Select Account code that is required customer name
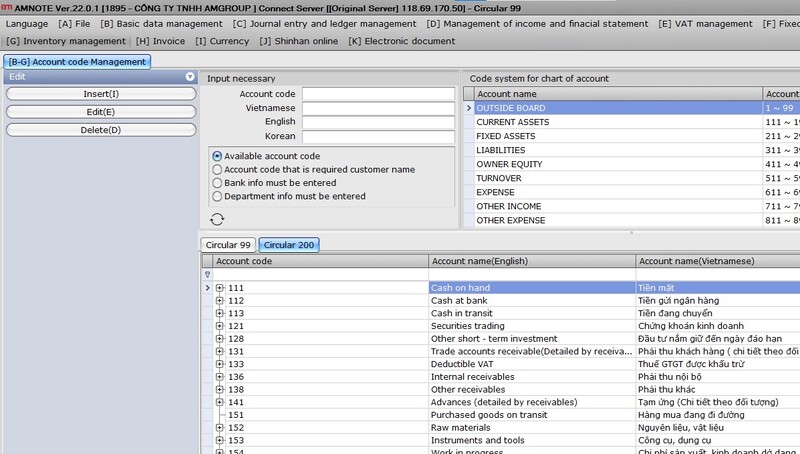800x454 pixels. click(x=217, y=170)
